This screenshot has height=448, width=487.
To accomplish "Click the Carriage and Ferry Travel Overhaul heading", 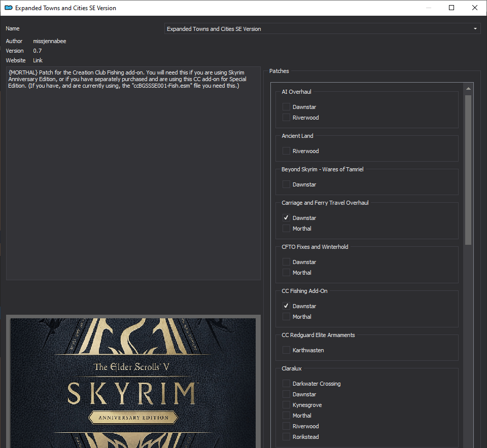I will pyautogui.click(x=325, y=203).
